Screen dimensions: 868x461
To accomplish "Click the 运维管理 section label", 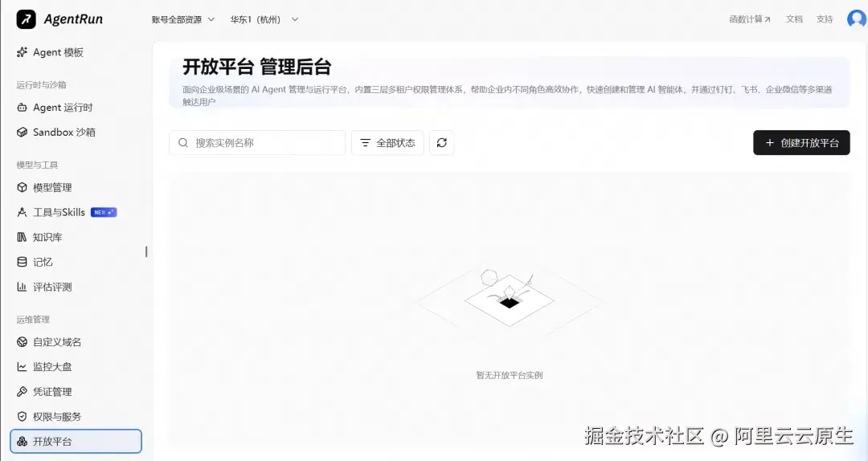I will click(x=33, y=320).
